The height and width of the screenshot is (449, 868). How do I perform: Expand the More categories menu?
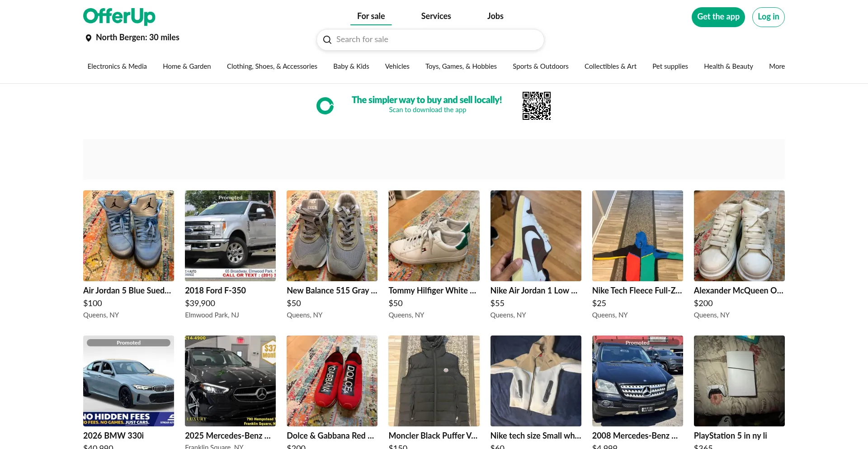pyautogui.click(x=777, y=66)
